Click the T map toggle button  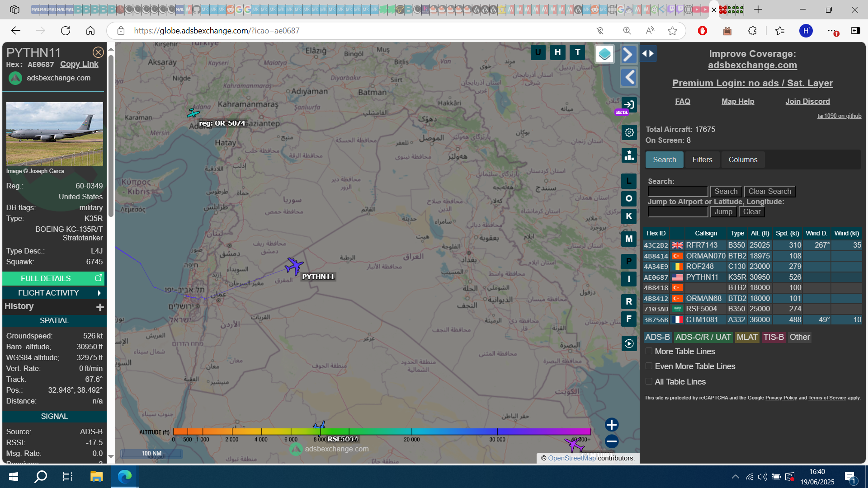click(x=577, y=52)
